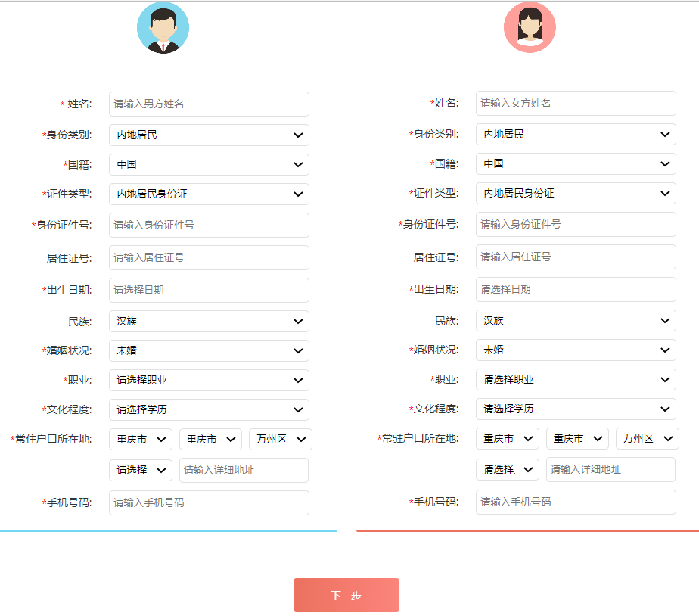
Task: Expand the bride's 职业 dropdown
Action: (576, 379)
